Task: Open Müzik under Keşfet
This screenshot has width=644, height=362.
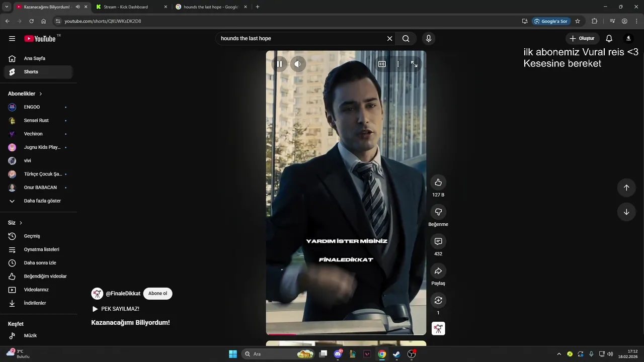Action: (38, 336)
